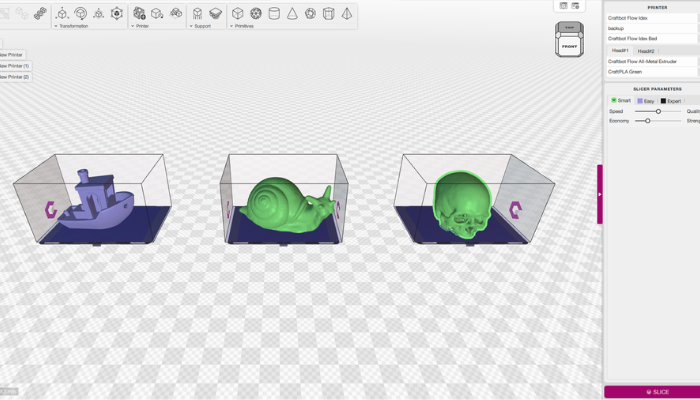700x400 pixels.
Task: Open the Craftbot Flow Idex Bed dropdown
Action: coord(653,38)
